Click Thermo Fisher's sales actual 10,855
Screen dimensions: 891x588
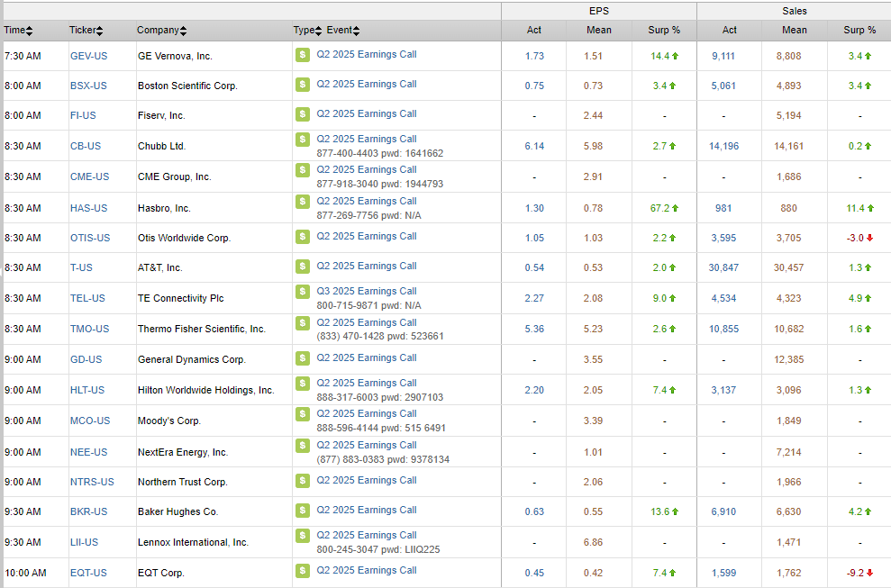point(723,329)
